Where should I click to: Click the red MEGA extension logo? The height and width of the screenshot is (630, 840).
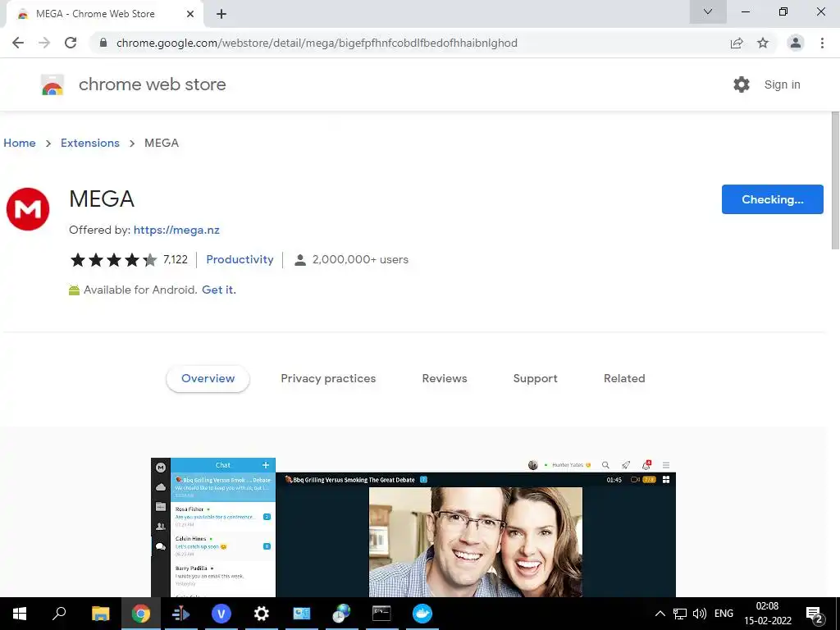coord(28,209)
